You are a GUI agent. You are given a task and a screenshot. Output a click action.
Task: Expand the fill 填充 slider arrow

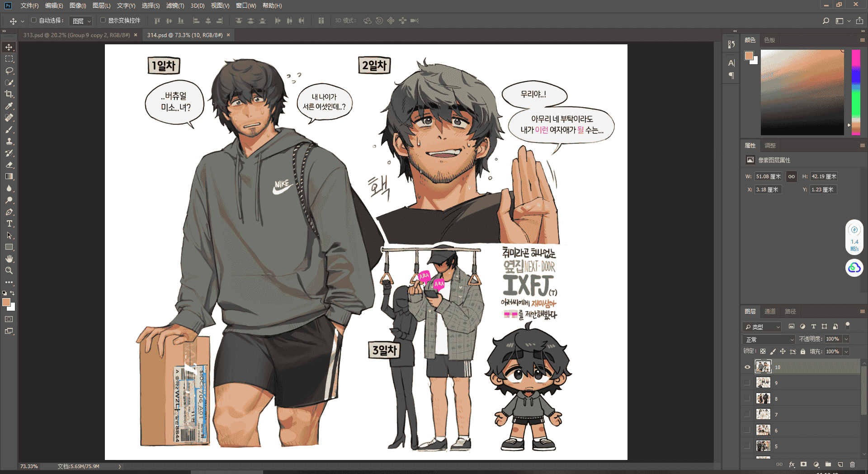[846, 351]
